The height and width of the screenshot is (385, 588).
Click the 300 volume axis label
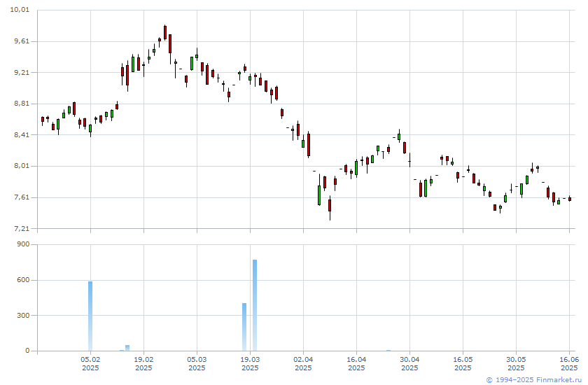coord(23,315)
